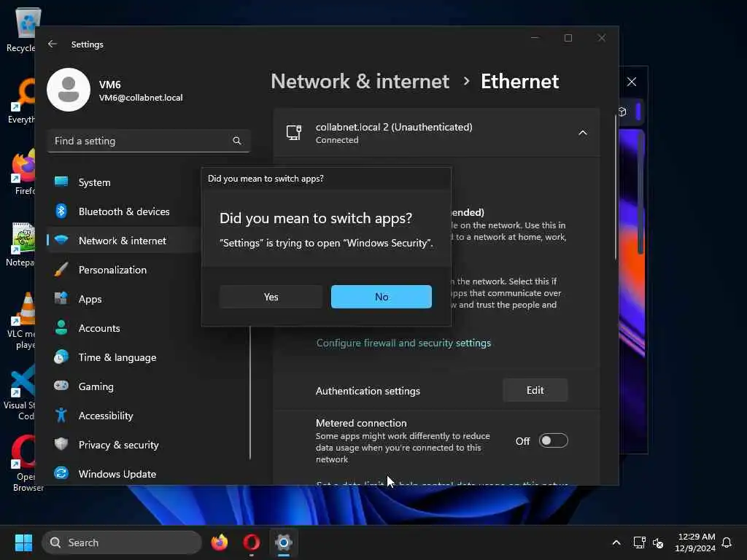The height and width of the screenshot is (560, 747).
Task: Click the VM6 user avatar
Action: click(69, 90)
